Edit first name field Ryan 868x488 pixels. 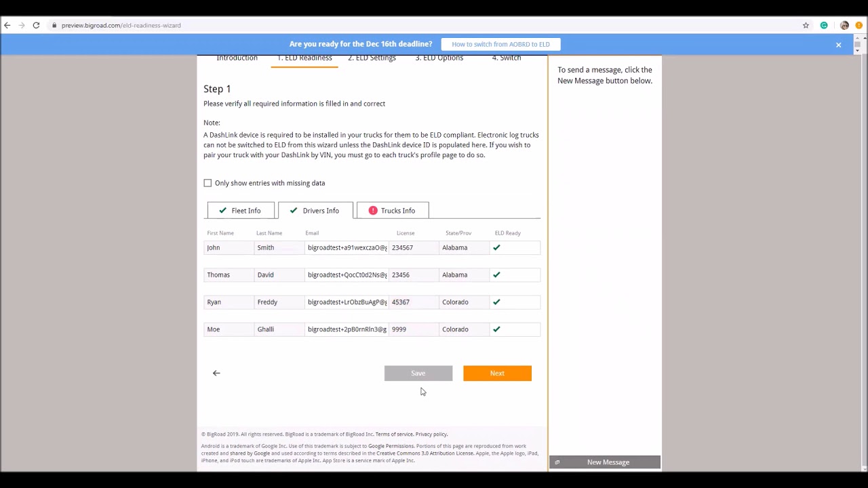tap(229, 302)
